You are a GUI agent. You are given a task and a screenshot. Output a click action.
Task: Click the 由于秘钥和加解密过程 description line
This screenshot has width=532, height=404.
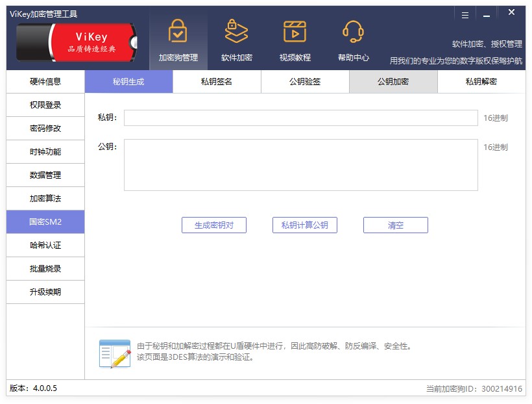click(x=274, y=346)
